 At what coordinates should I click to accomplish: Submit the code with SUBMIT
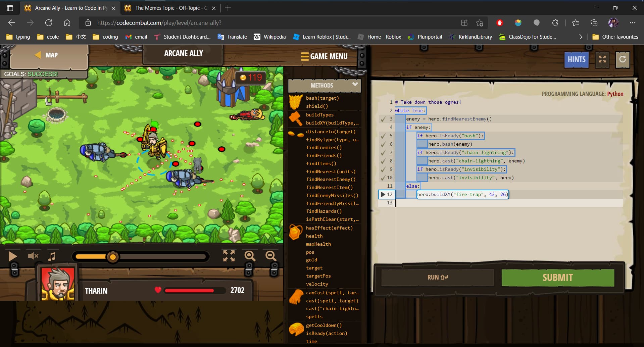[558, 278]
